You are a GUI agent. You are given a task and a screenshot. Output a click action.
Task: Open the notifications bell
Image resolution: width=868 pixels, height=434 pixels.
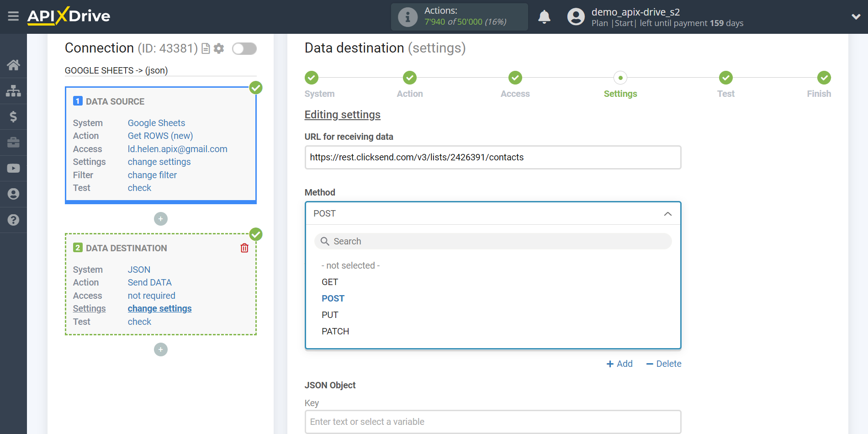coord(544,17)
